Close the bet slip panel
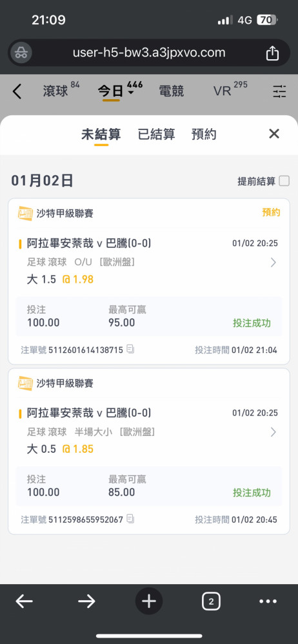Screen dimensions: 298x644 (273, 133)
